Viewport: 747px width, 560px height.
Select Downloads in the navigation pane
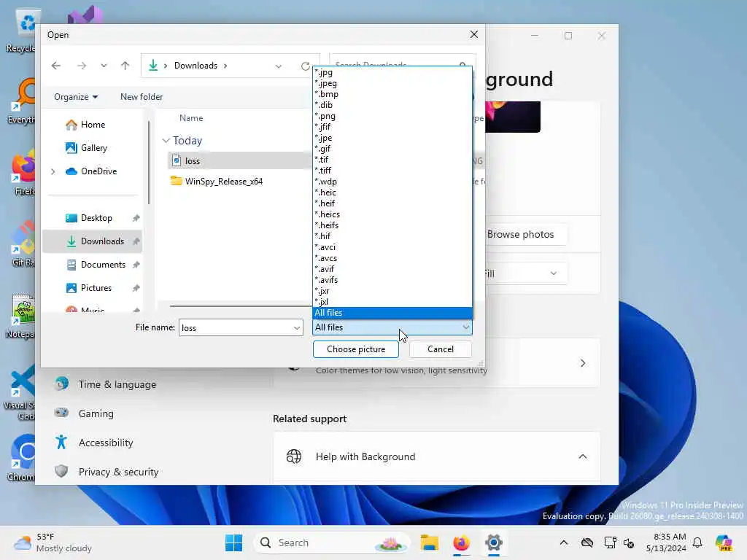pyautogui.click(x=93, y=241)
